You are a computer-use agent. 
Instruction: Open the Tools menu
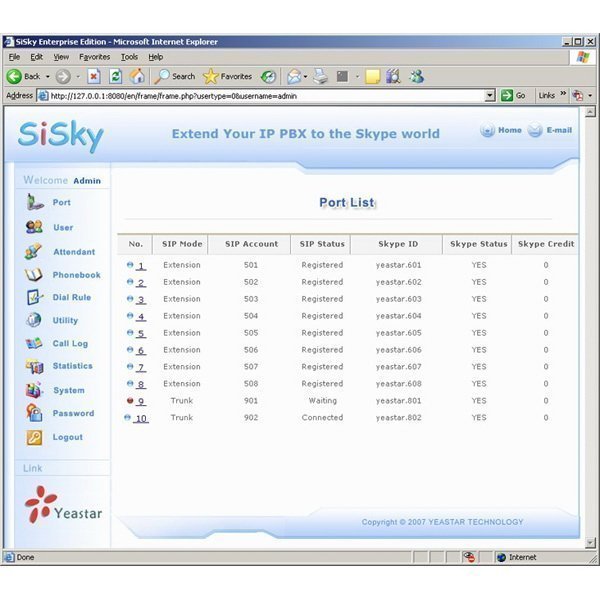pyautogui.click(x=129, y=57)
